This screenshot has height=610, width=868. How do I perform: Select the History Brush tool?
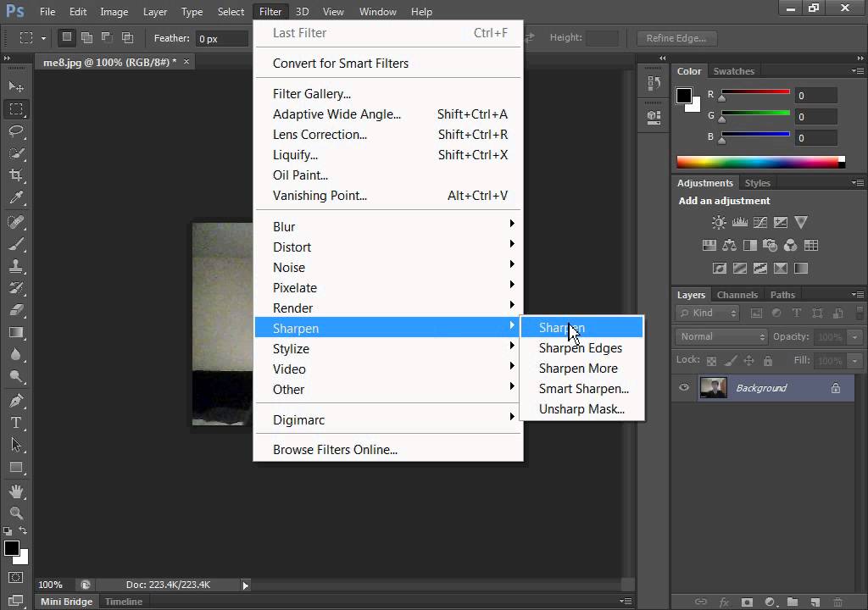coord(16,288)
